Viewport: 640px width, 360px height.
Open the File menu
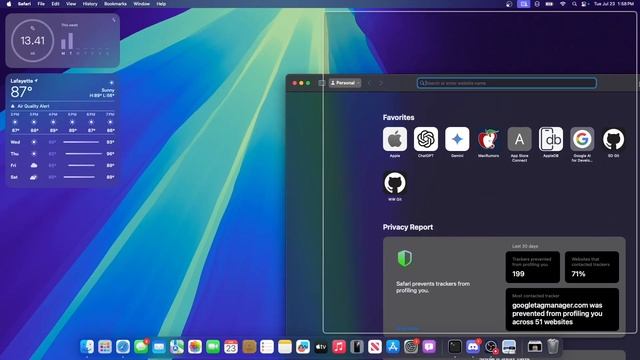[x=41, y=4]
